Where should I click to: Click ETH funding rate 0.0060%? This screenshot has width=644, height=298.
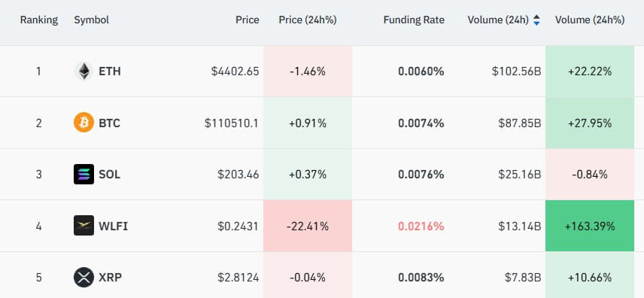(421, 71)
